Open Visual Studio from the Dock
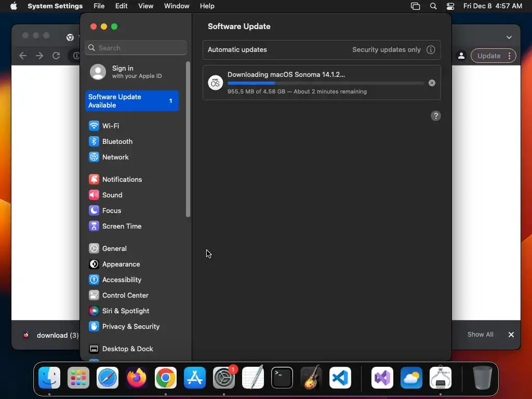The height and width of the screenshot is (399, 532). pos(382,378)
